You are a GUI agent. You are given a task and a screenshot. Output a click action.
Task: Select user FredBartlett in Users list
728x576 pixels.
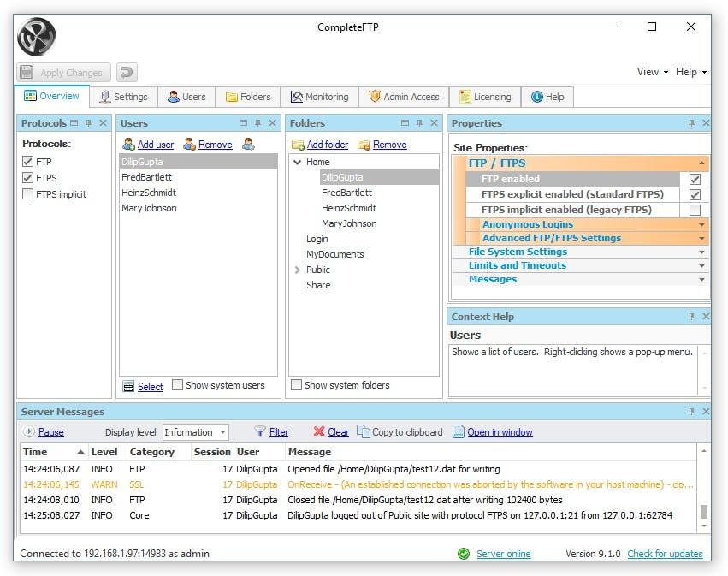[147, 177]
